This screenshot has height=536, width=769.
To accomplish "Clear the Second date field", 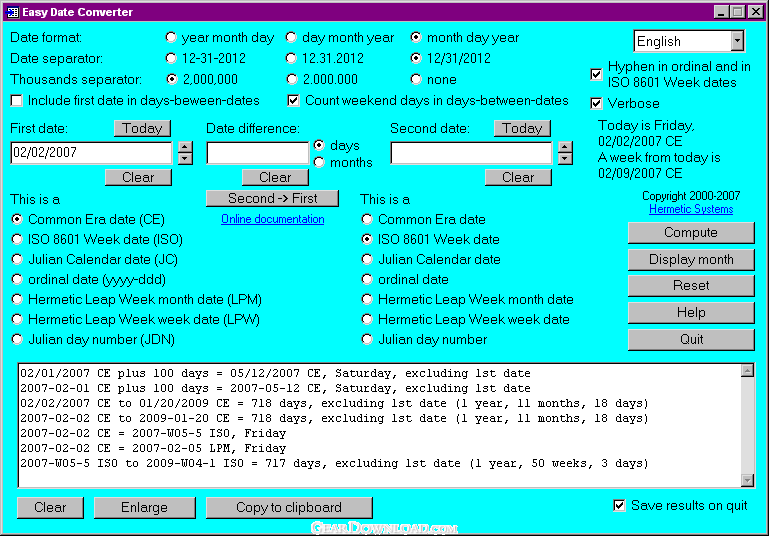I will 518,177.
